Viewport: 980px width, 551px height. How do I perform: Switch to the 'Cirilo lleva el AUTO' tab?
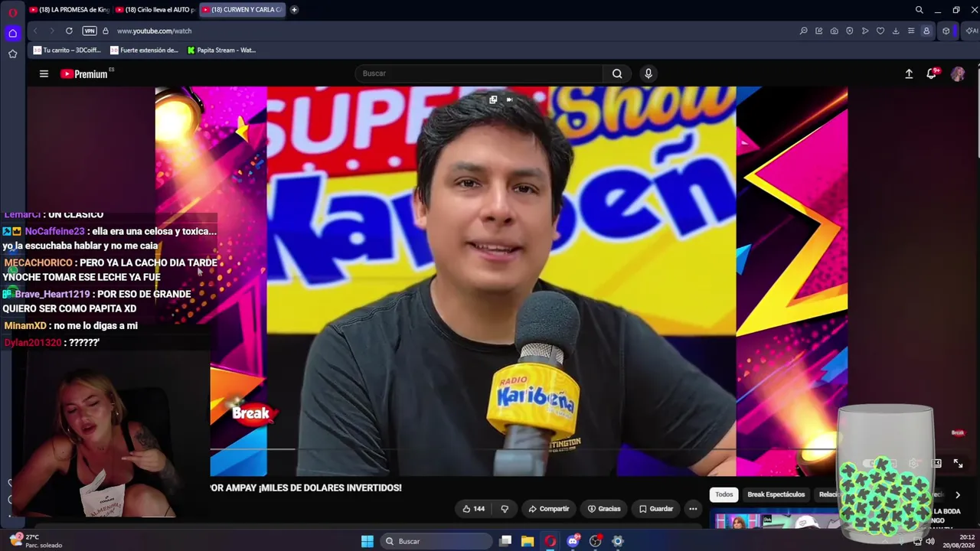click(x=155, y=10)
